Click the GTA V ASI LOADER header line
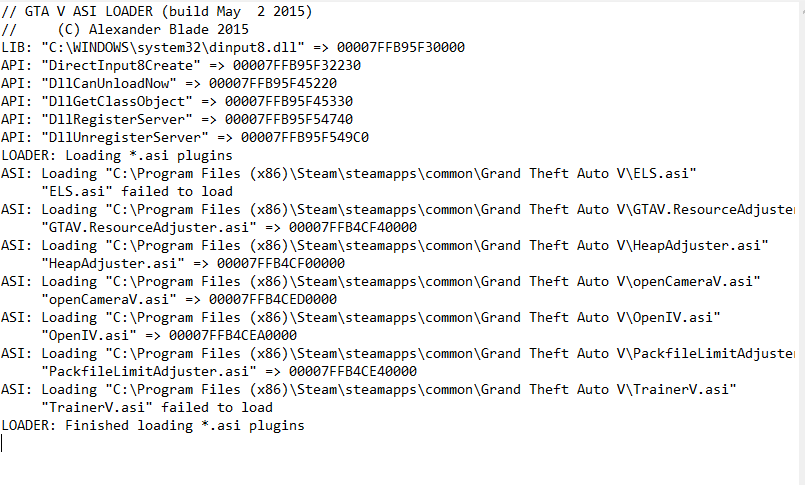Image resolution: width=805 pixels, height=485 pixels. [x=156, y=11]
